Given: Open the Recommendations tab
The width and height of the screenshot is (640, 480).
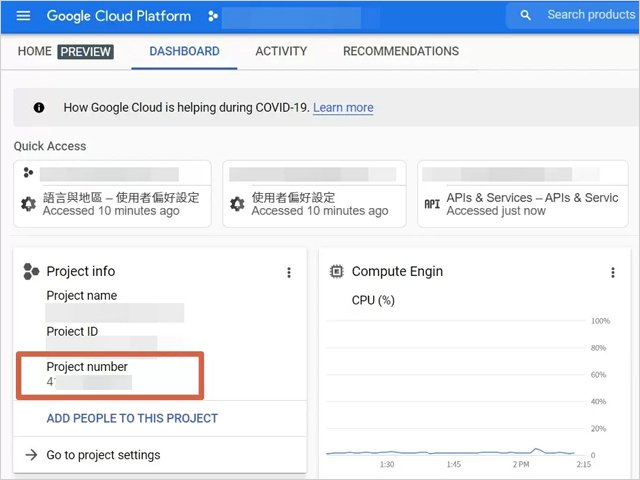Looking at the screenshot, I should click(x=400, y=51).
